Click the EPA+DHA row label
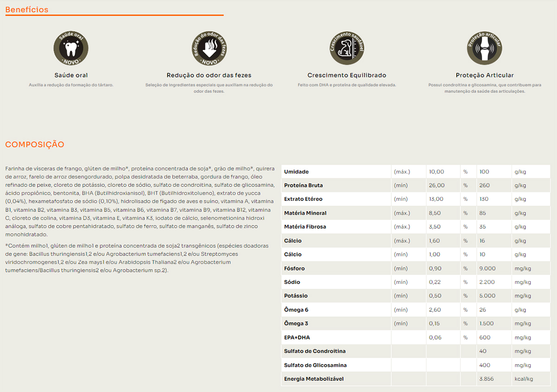The width and height of the screenshot is (557, 392). [x=297, y=338]
